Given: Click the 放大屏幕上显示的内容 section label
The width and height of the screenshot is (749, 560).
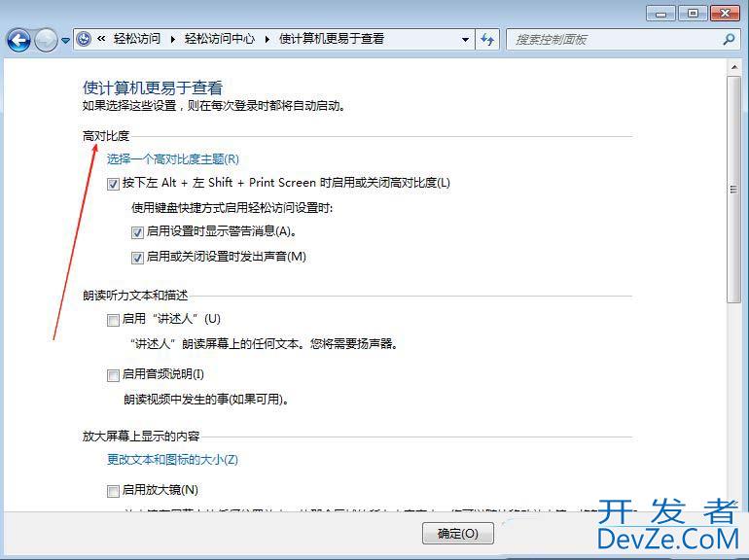Looking at the screenshot, I should click(141, 436).
